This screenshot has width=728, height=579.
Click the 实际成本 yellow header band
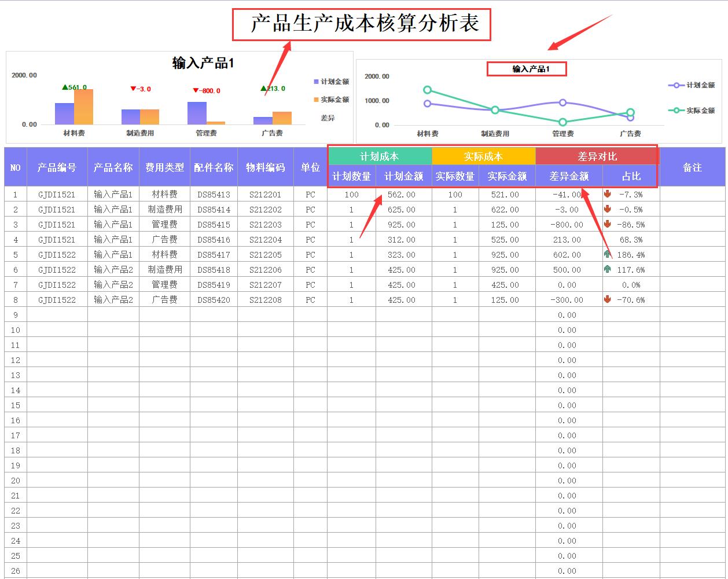pyautogui.click(x=484, y=156)
